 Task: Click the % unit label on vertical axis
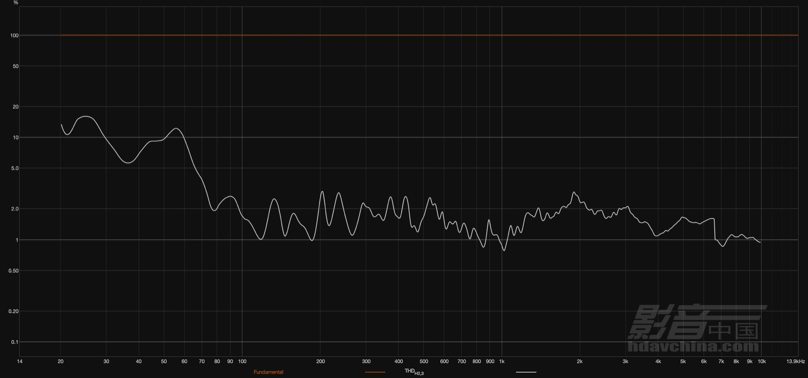(x=15, y=3)
